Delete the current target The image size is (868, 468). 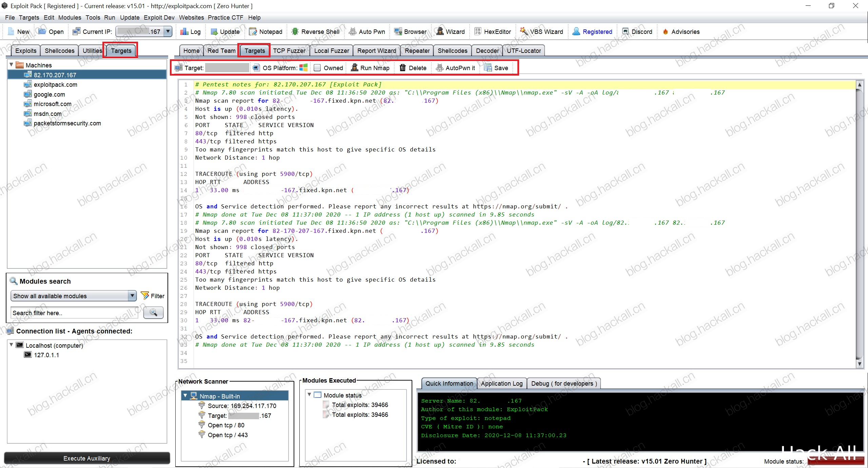pos(413,68)
